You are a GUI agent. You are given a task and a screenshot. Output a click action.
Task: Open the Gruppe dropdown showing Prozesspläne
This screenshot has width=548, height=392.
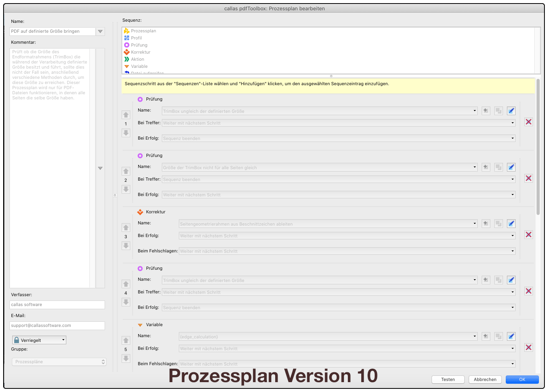point(59,362)
